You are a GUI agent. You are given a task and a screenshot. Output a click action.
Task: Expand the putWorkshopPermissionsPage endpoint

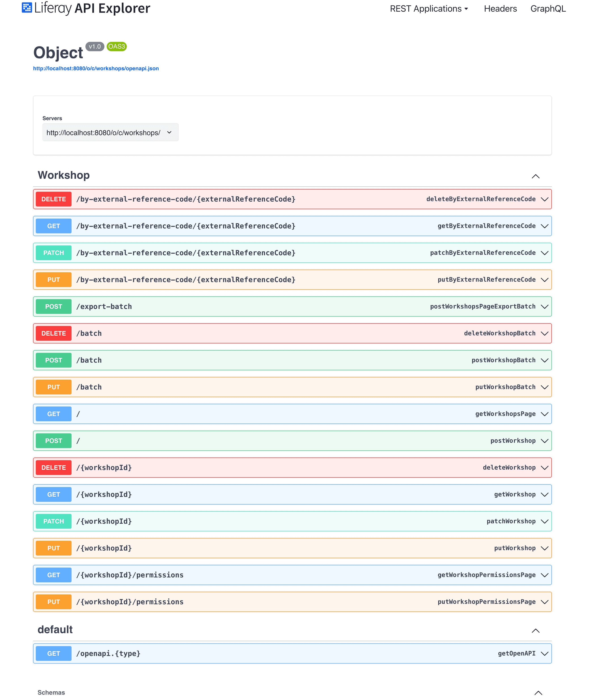tap(544, 602)
